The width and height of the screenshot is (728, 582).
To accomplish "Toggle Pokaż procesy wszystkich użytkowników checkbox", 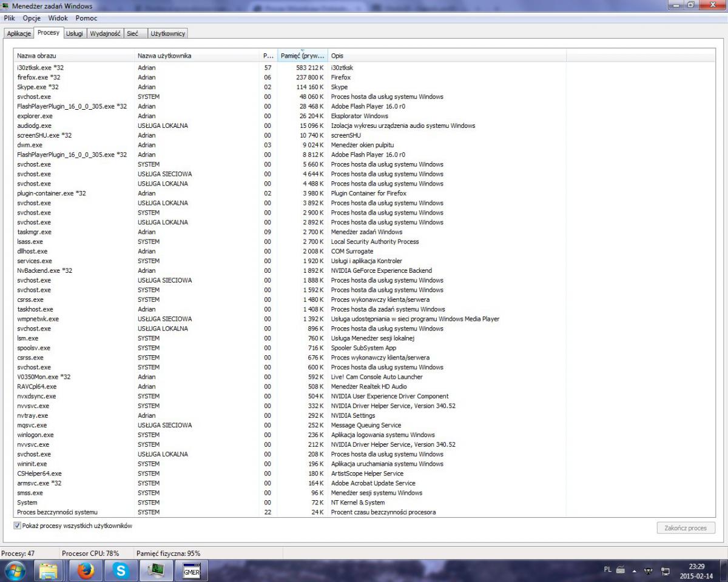I will click(x=17, y=526).
